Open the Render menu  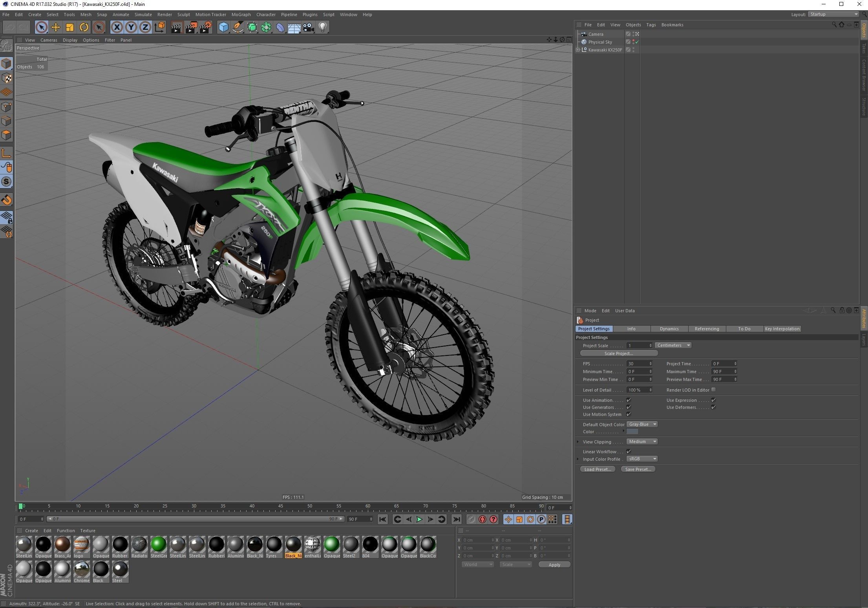(x=164, y=15)
